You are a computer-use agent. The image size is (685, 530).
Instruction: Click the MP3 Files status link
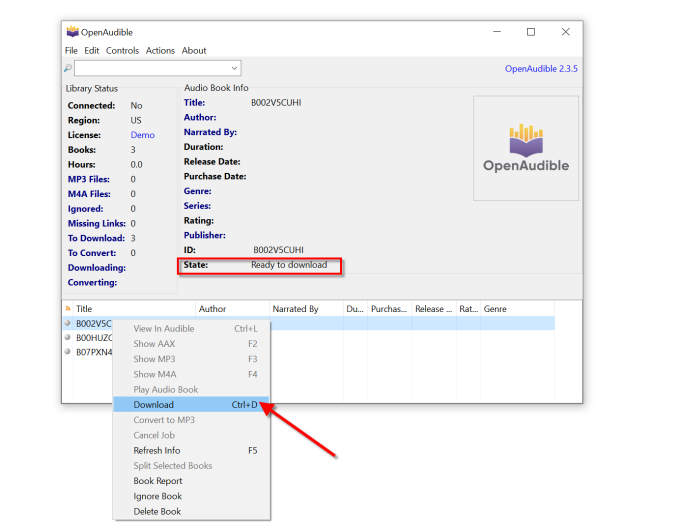click(x=89, y=179)
